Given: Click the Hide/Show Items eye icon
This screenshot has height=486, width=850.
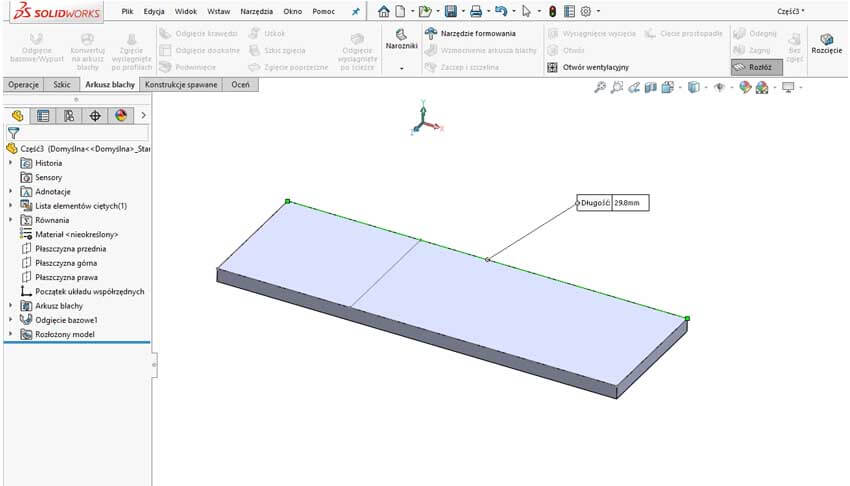Looking at the screenshot, I should [x=719, y=87].
